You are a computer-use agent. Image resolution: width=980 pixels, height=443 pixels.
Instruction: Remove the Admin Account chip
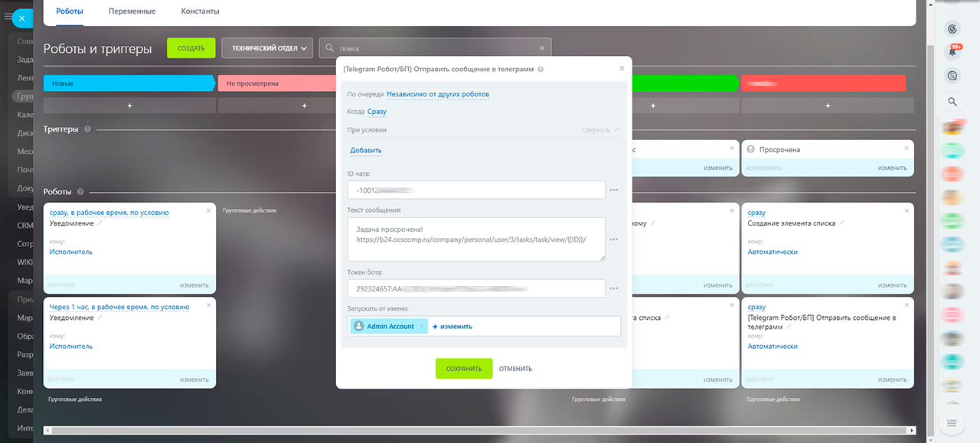click(421, 326)
